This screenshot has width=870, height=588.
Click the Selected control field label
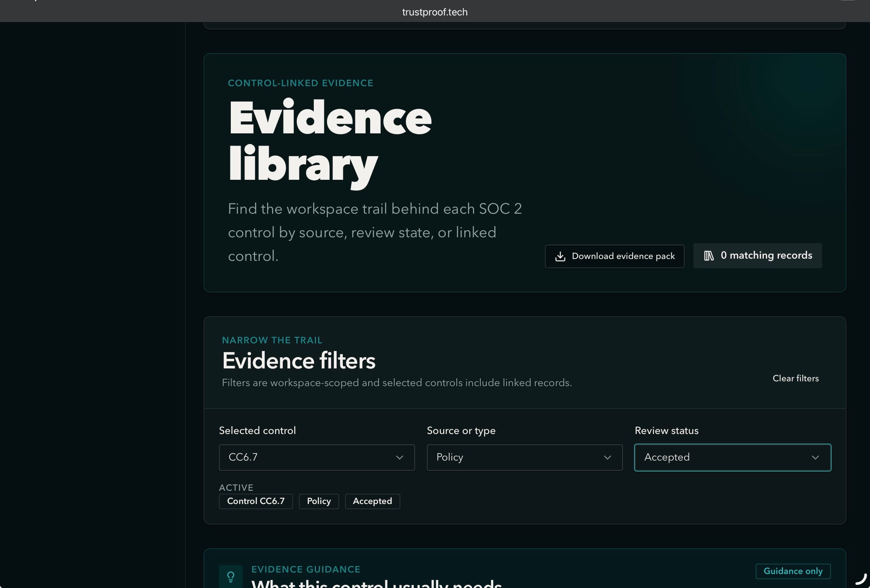click(x=257, y=431)
